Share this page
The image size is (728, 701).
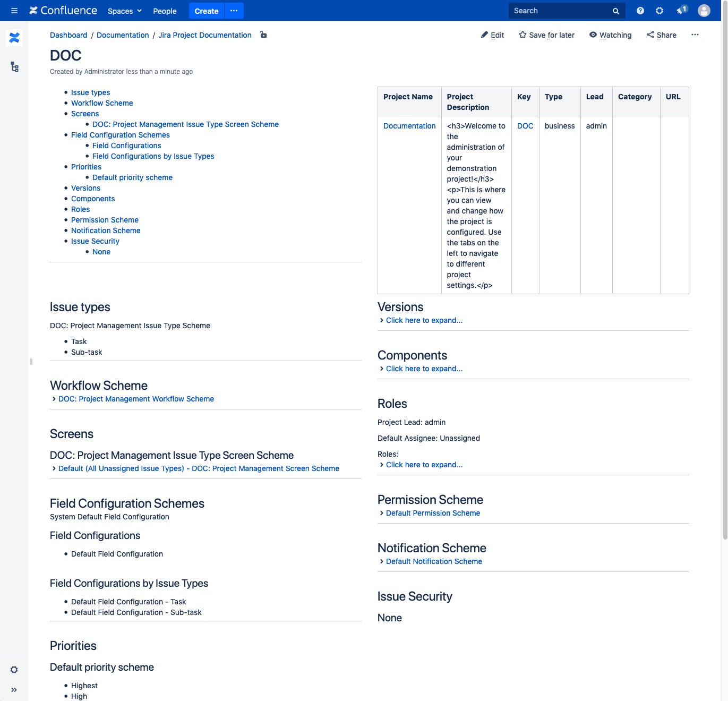[662, 35]
